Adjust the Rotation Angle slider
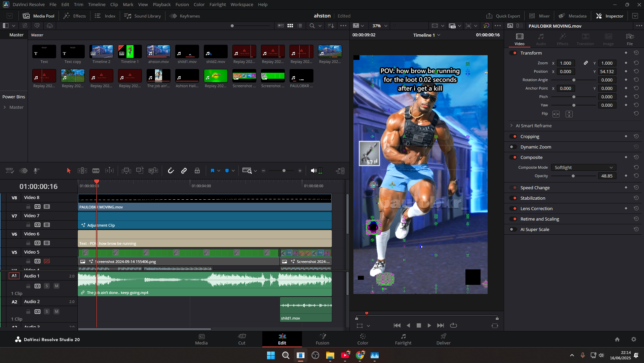644x363 pixels. (x=574, y=80)
